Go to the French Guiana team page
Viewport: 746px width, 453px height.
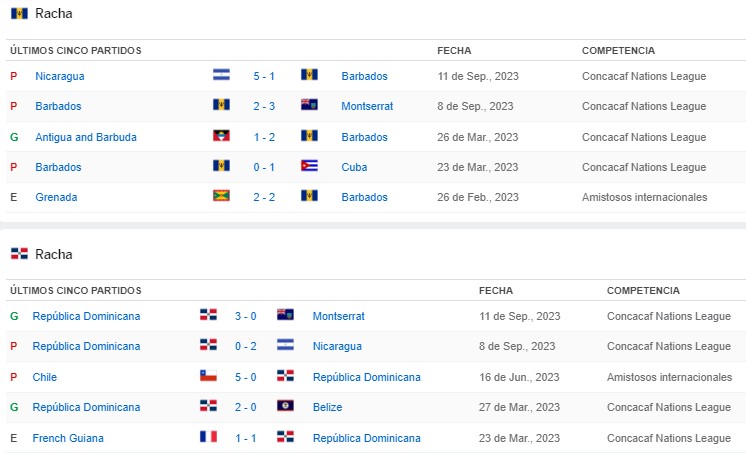(x=68, y=438)
